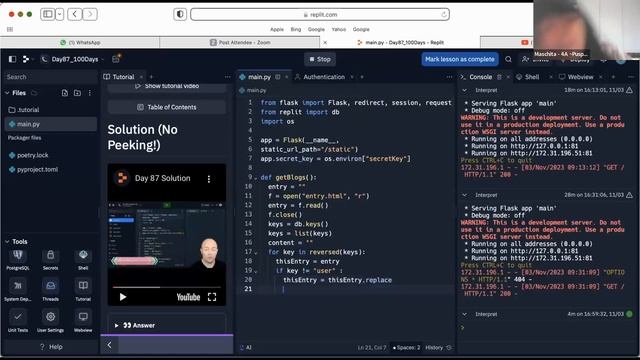Image resolution: width=640 pixels, height=360 pixels.
Task: Fold the getBlogs function at line 9
Action: [x=256, y=178]
